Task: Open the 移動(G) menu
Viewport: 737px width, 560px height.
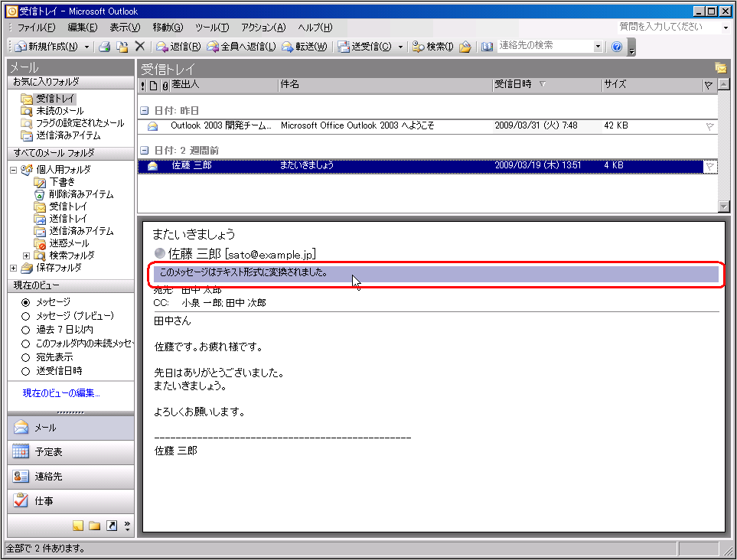Action: pos(168,28)
